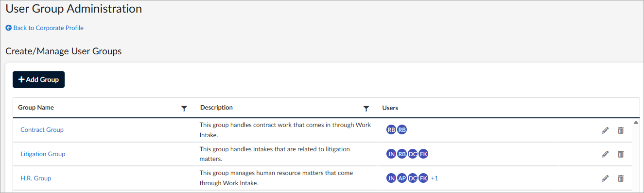Viewport: 644px width, 193px height.
Task: Edit the Litigation Group with pencil icon
Action: click(605, 154)
